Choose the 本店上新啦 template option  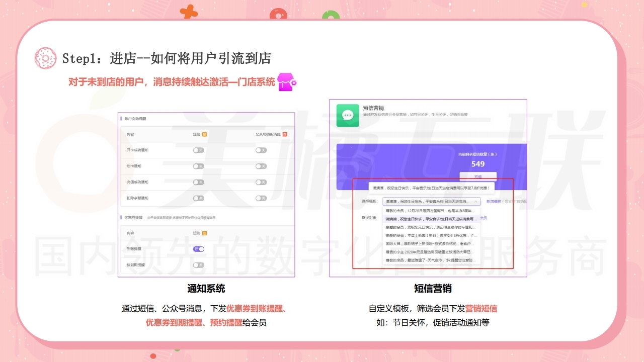click(x=431, y=235)
